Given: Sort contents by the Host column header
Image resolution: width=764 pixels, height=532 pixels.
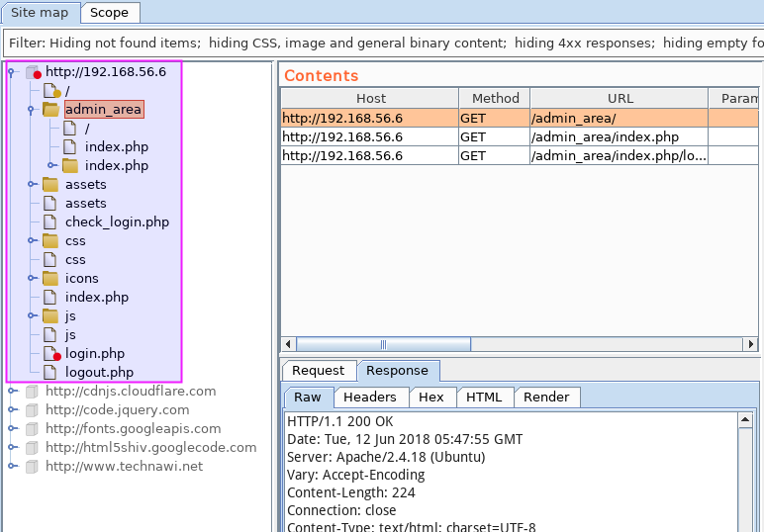Looking at the screenshot, I should pos(370,98).
